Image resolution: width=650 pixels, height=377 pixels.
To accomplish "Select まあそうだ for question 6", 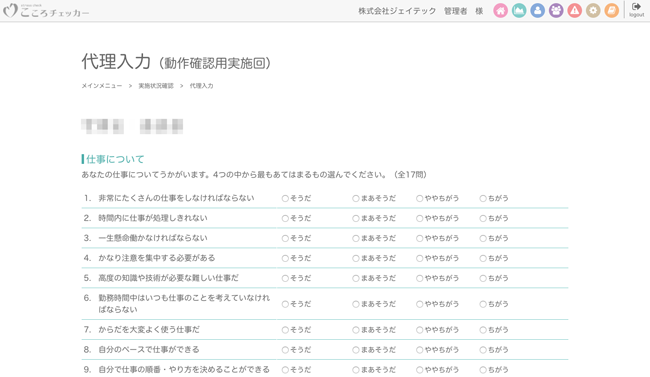I will coord(356,304).
